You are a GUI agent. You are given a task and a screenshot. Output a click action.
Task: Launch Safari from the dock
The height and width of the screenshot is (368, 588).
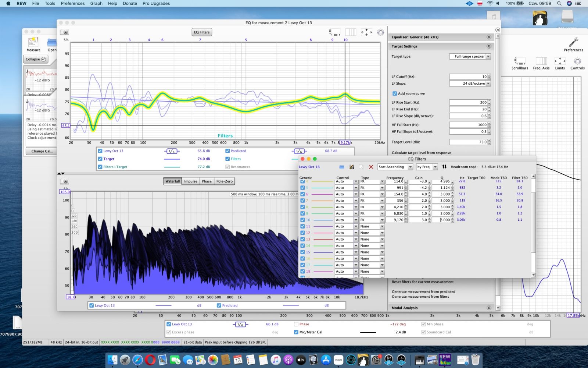137,360
